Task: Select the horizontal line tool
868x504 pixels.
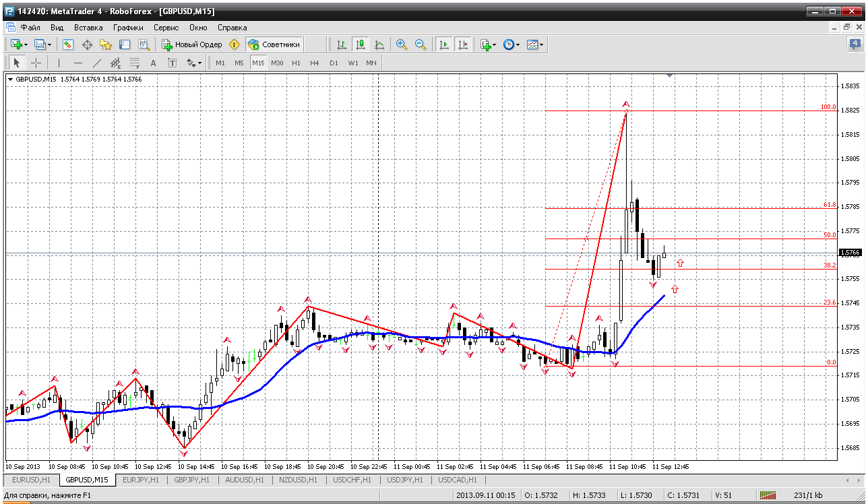Action: point(77,63)
